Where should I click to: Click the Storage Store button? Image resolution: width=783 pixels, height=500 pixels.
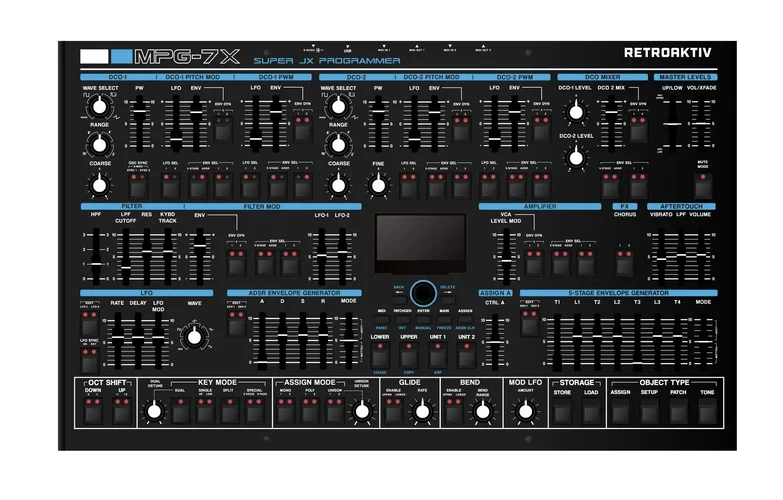click(562, 412)
